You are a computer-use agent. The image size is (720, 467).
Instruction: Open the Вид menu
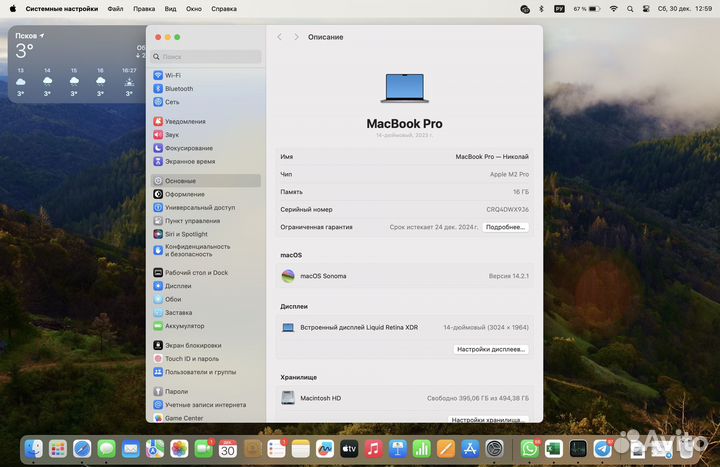pos(170,9)
